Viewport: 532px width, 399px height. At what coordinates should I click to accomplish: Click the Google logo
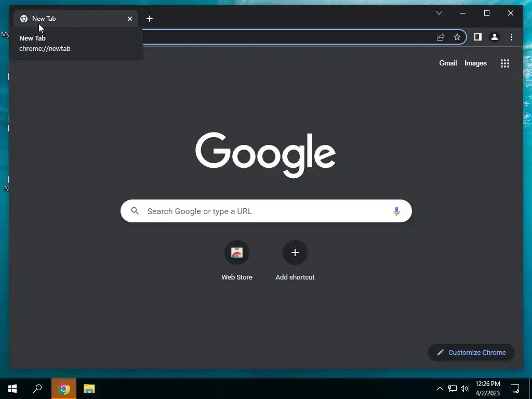coord(265,155)
